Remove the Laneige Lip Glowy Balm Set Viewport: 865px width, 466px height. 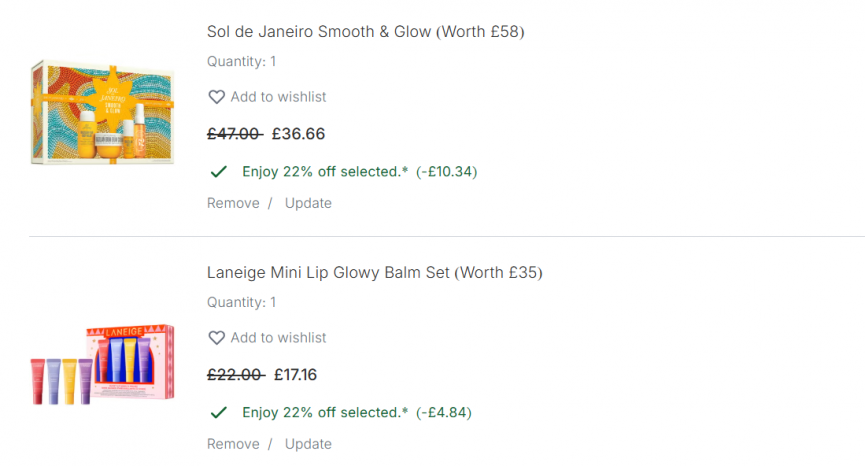(232, 444)
